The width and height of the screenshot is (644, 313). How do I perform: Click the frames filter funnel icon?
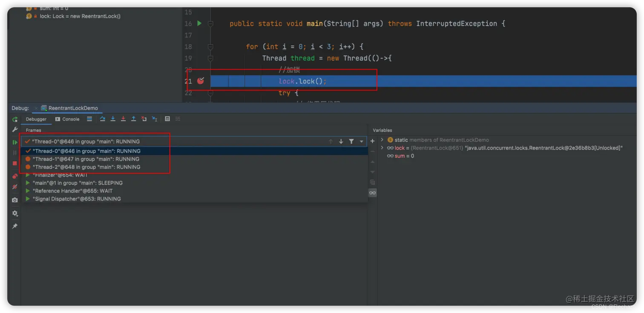click(x=351, y=142)
